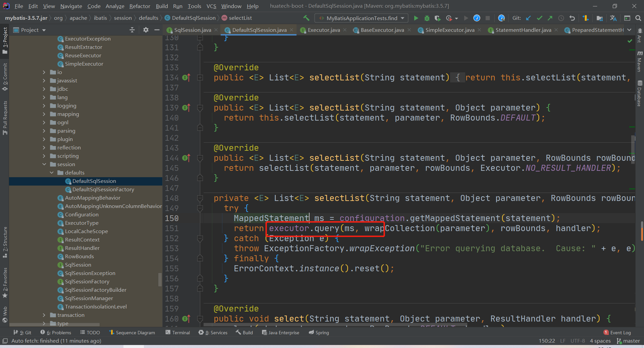Screen dimensions: 644x348
Task: Open the Project Structure icon in toolbar
Action: [x=600, y=18]
